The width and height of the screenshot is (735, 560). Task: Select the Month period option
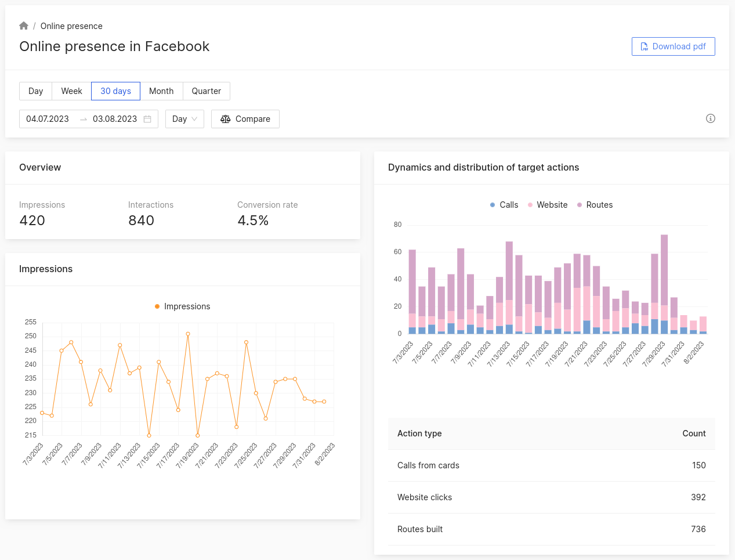tap(161, 91)
